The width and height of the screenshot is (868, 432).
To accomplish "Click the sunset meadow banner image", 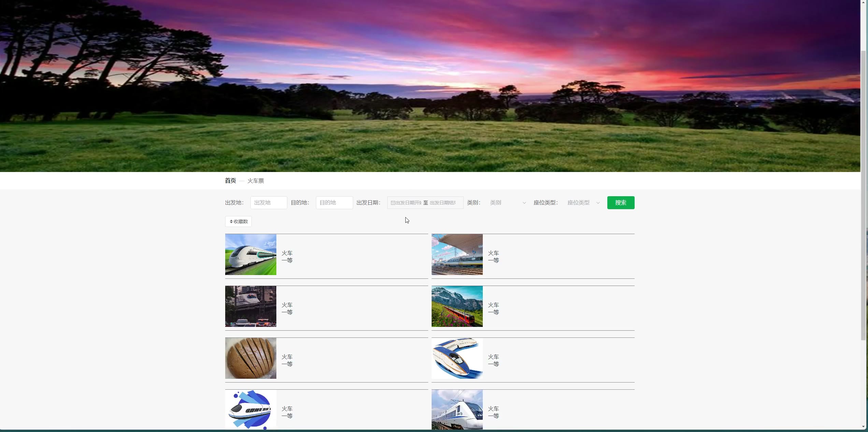I will click(430, 85).
